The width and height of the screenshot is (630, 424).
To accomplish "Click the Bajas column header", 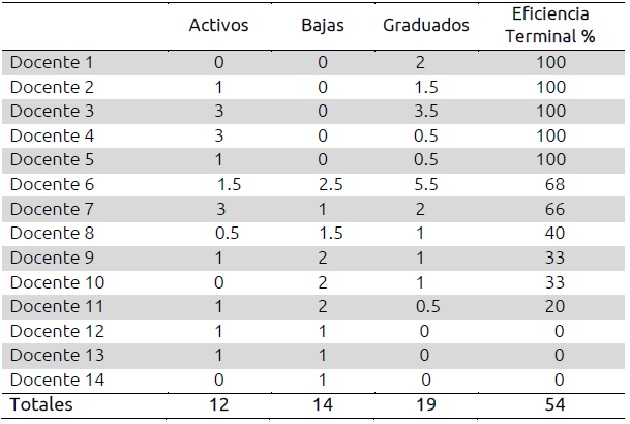I will 322,25.
